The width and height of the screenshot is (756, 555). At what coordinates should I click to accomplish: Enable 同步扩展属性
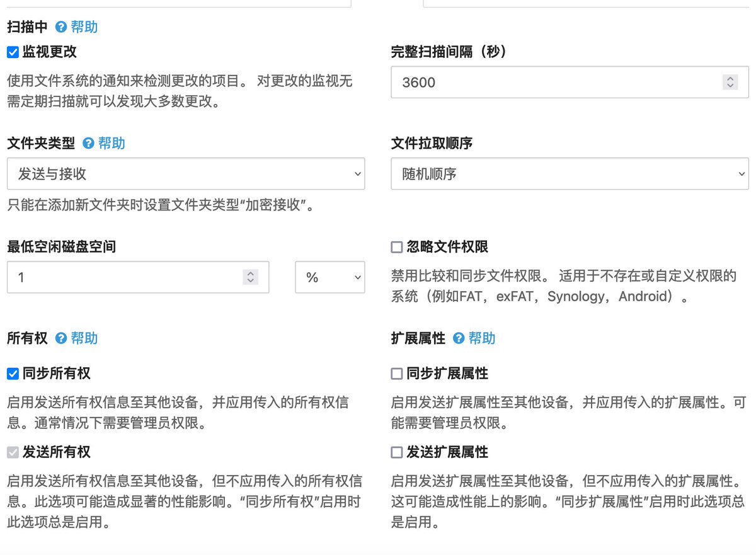click(x=397, y=373)
